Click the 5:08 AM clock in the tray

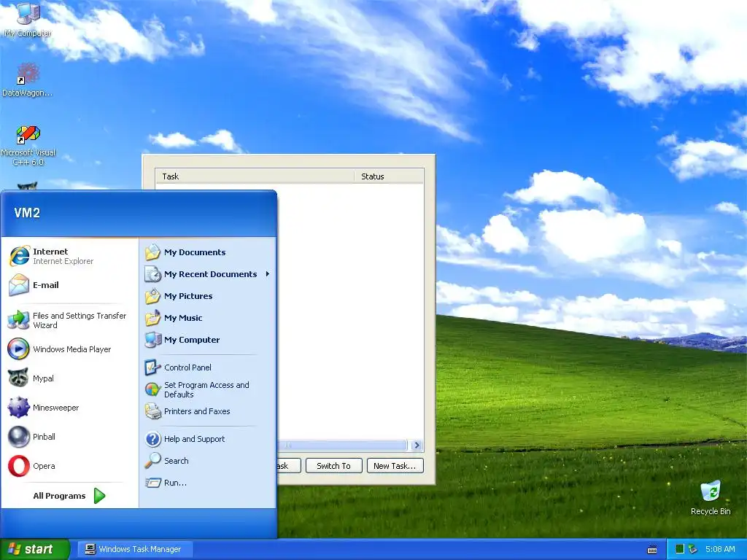720,549
